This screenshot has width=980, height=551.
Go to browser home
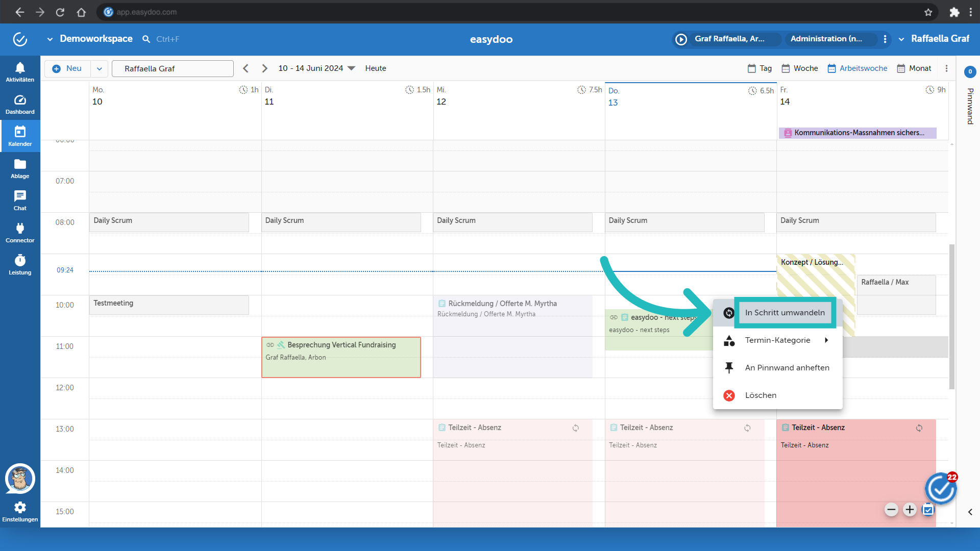(x=81, y=12)
